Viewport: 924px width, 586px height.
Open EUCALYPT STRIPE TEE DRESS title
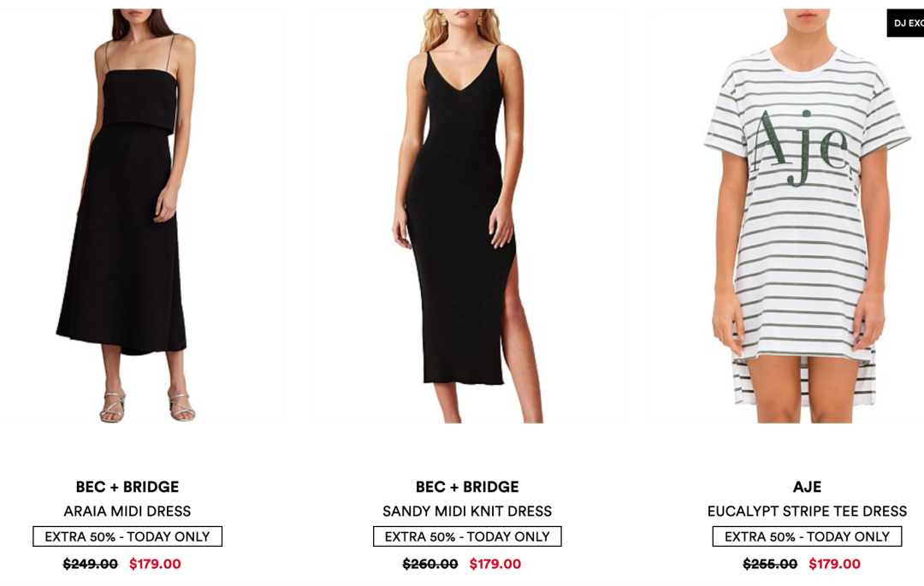click(808, 512)
